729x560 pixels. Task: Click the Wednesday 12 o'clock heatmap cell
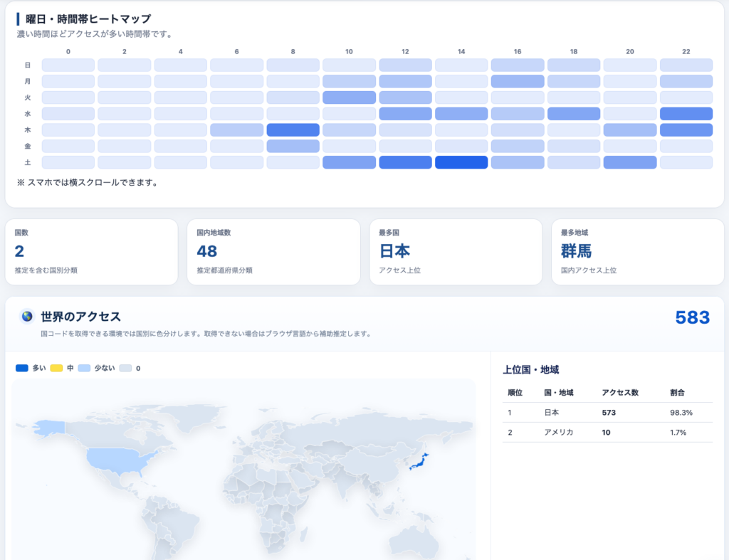point(405,113)
